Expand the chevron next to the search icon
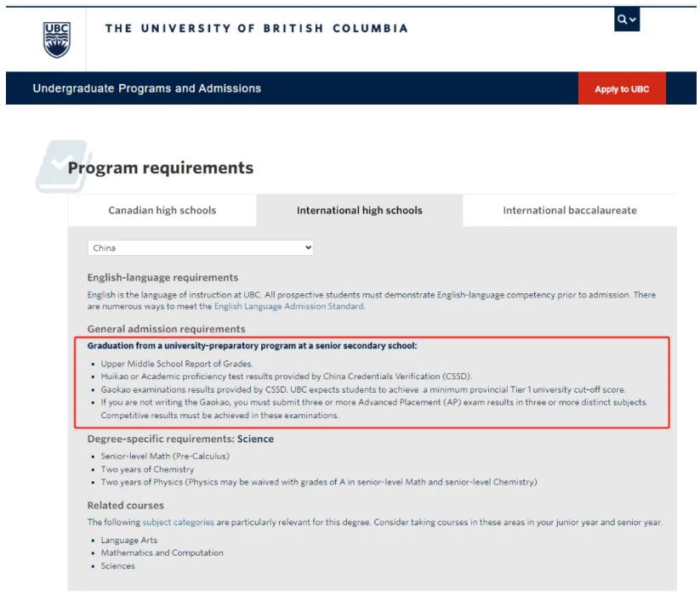 click(633, 20)
